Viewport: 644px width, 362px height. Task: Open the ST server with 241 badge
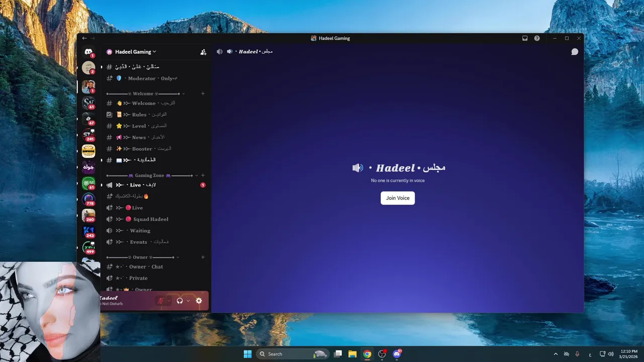coord(89,135)
